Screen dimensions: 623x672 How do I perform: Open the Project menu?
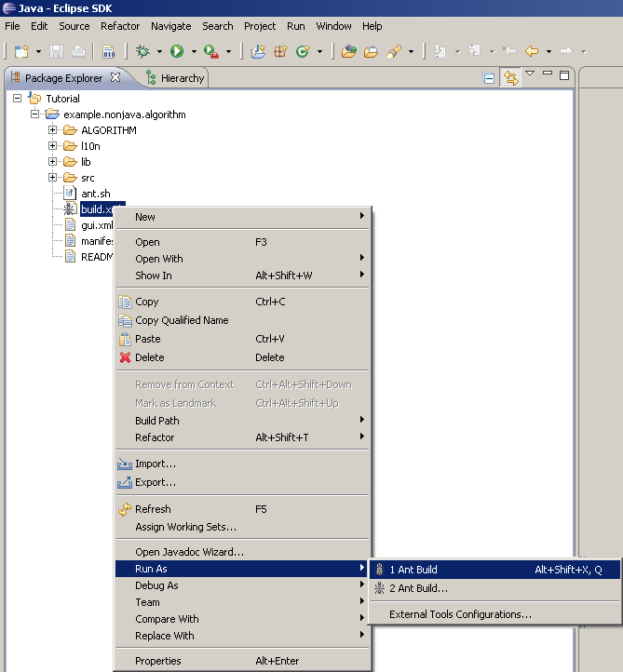click(260, 26)
